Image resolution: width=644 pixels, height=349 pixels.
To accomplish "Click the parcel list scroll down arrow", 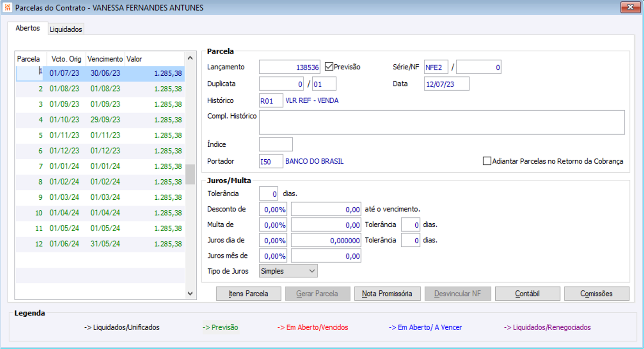I will click(x=190, y=294).
